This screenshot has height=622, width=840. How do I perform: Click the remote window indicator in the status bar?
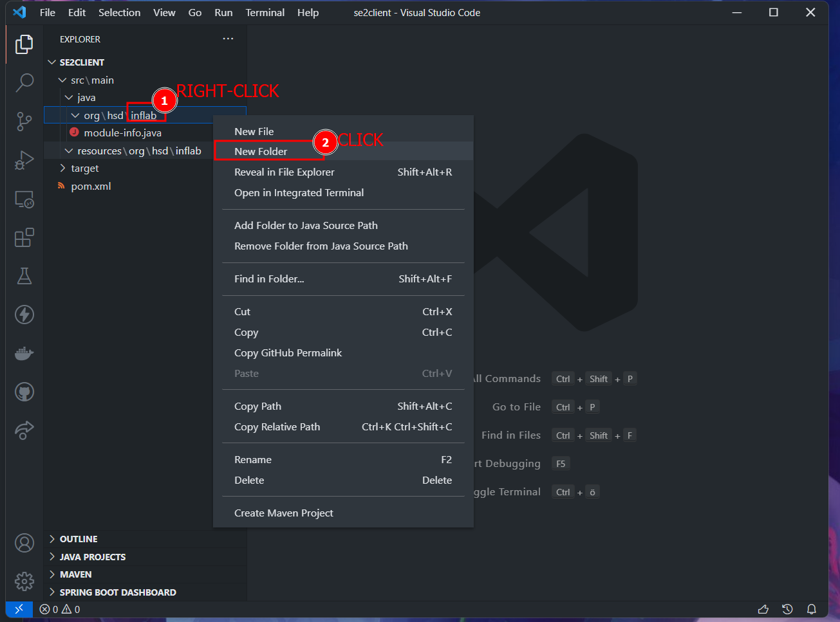(19, 608)
